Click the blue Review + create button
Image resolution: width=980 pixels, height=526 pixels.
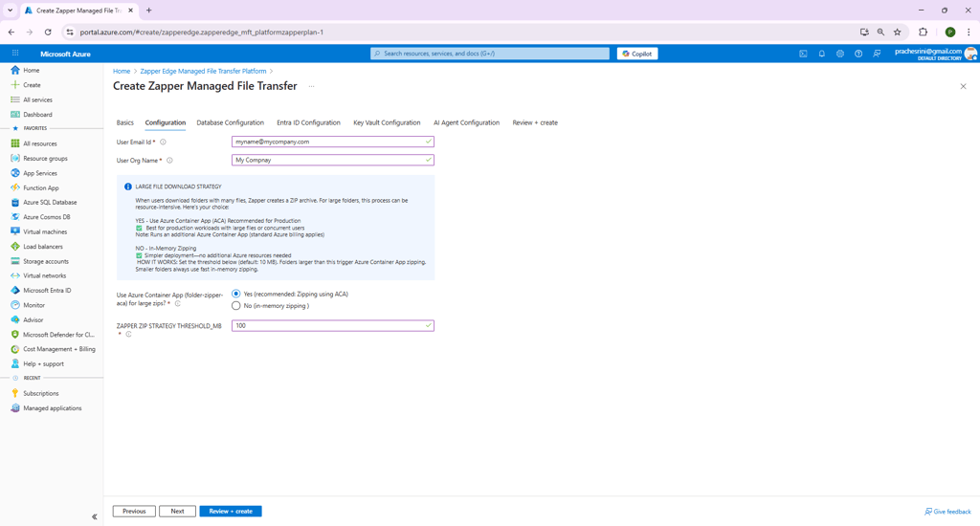(x=231, y=511)
